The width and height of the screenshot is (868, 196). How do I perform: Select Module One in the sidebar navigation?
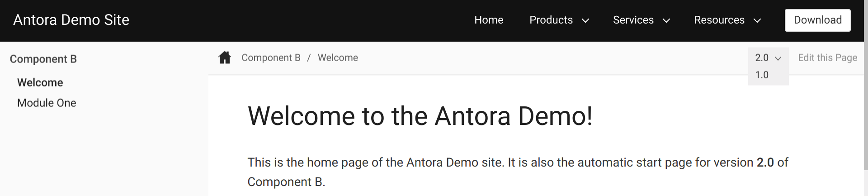coord(47,103)
